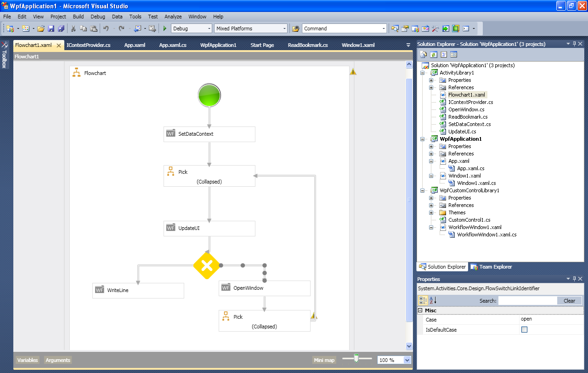Open Properties Window from toolbar icon
Viewport: 588px width, 373px height.
coord(405,29)
